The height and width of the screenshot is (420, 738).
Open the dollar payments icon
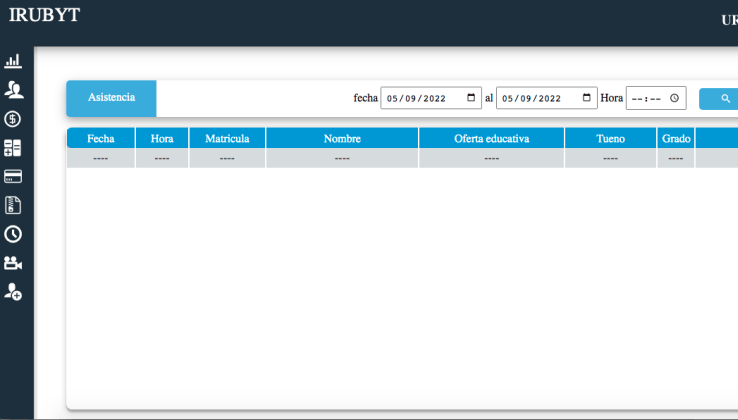coord(13,119)
